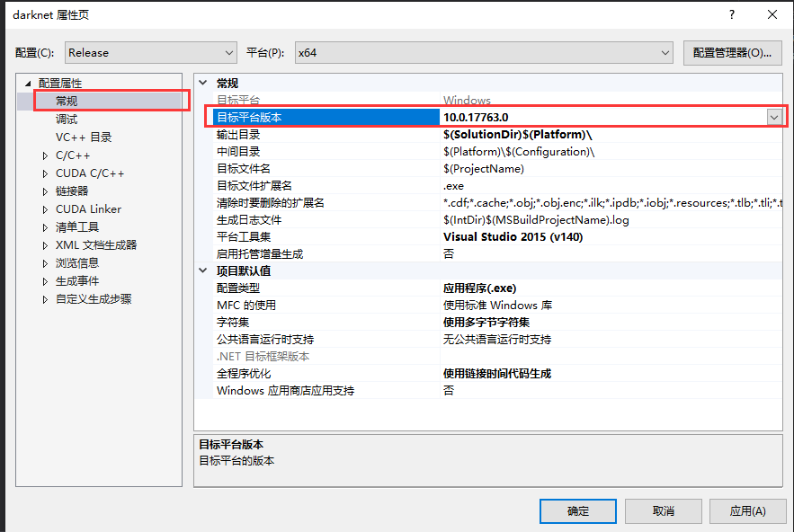Image resolution: width=794 pixels, height=532 pixels.
Task: Expand the XML 文档生成器 tree node
Action: pyautogui.click(x=45, y=245)
